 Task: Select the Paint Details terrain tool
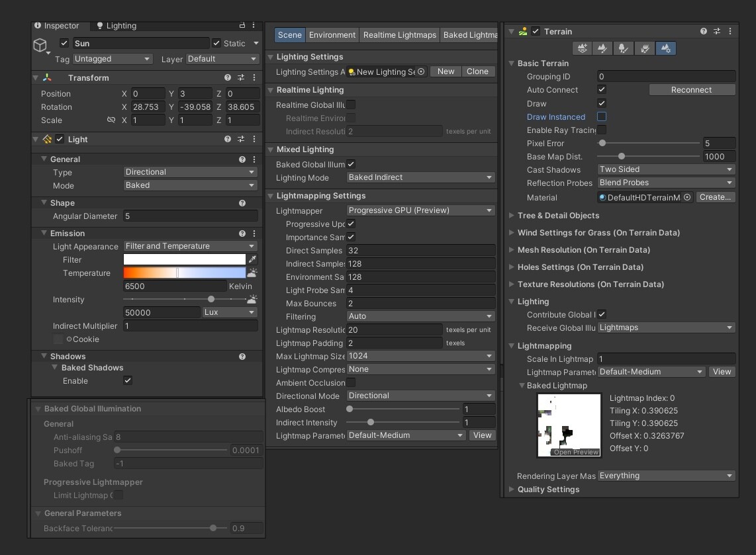coord(645,48)
